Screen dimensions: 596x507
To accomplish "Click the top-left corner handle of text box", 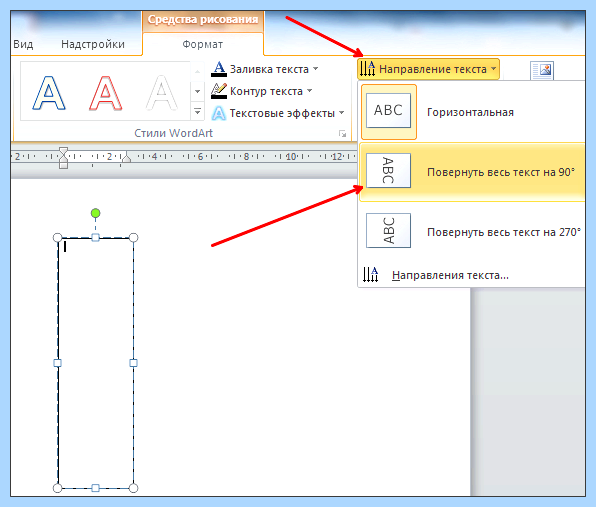I will pyautogui.click(x=57, y=238).
